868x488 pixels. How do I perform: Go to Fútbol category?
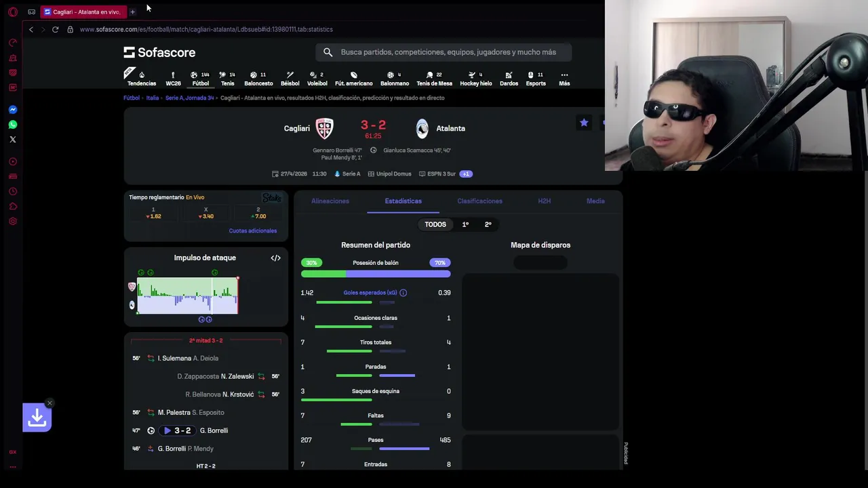201,79
